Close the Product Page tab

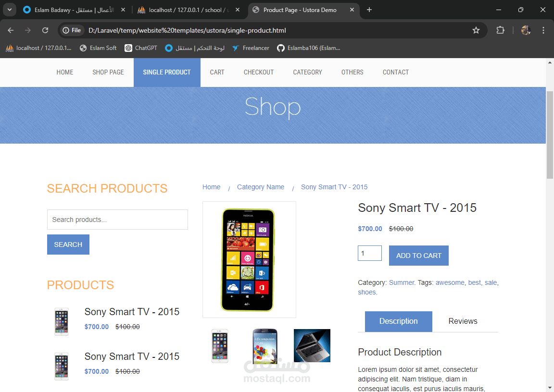point(352,10)
